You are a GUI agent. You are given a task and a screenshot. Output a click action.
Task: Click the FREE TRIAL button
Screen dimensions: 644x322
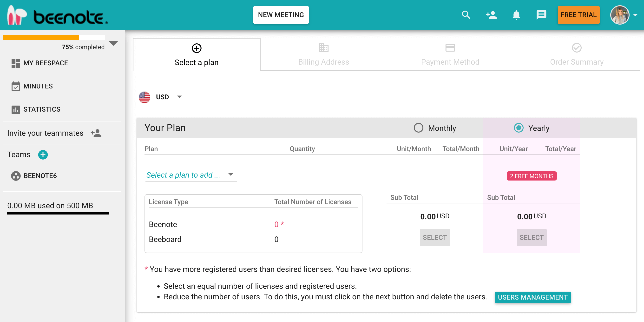tap(578, 15)
